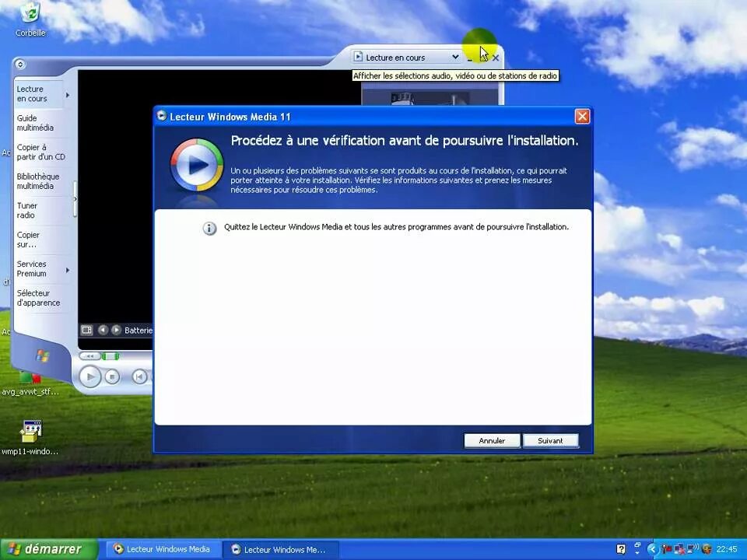
Task: Open Copier à partir d'un CD
Action: pos(40,152)
